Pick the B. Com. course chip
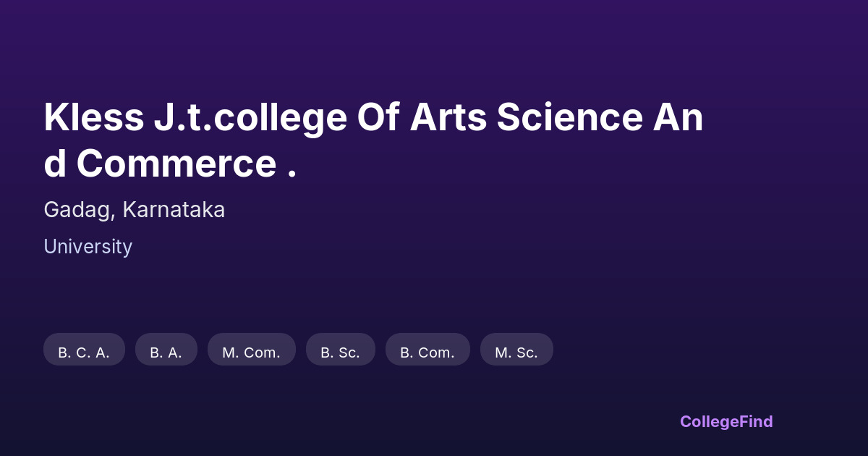868x456 pixels. [x=427, y=352]
